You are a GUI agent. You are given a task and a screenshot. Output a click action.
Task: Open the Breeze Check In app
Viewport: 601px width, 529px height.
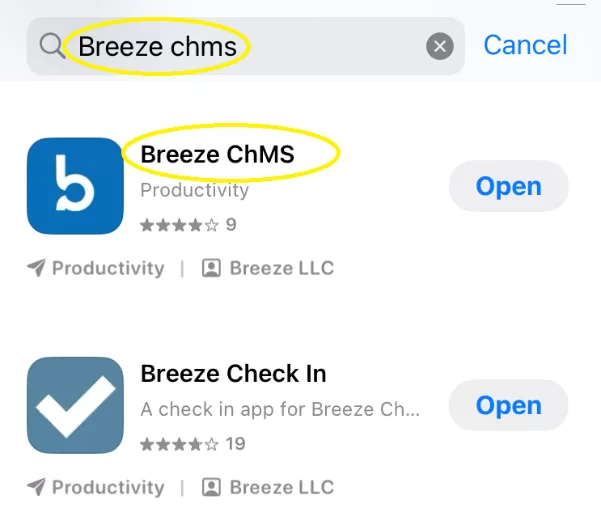point(508,406)
